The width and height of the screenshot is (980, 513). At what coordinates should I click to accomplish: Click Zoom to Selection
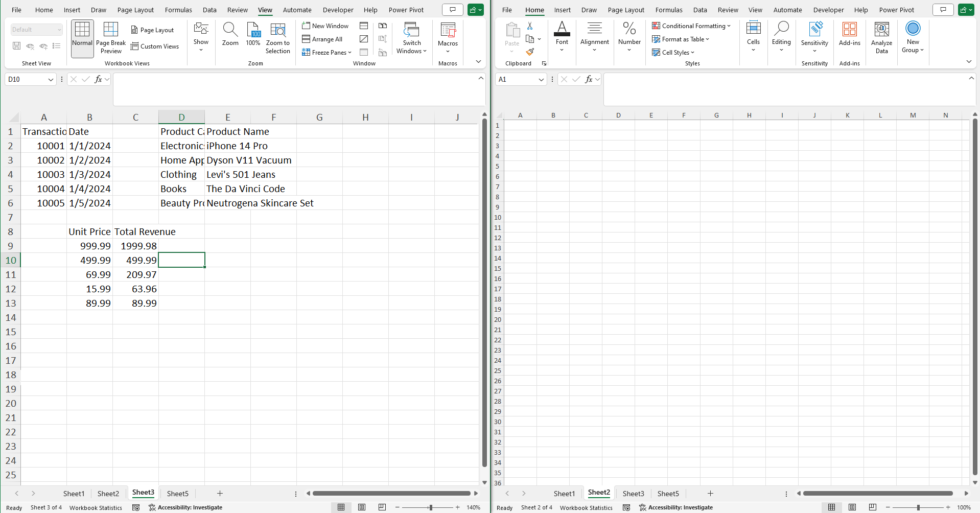click(278, 37)
